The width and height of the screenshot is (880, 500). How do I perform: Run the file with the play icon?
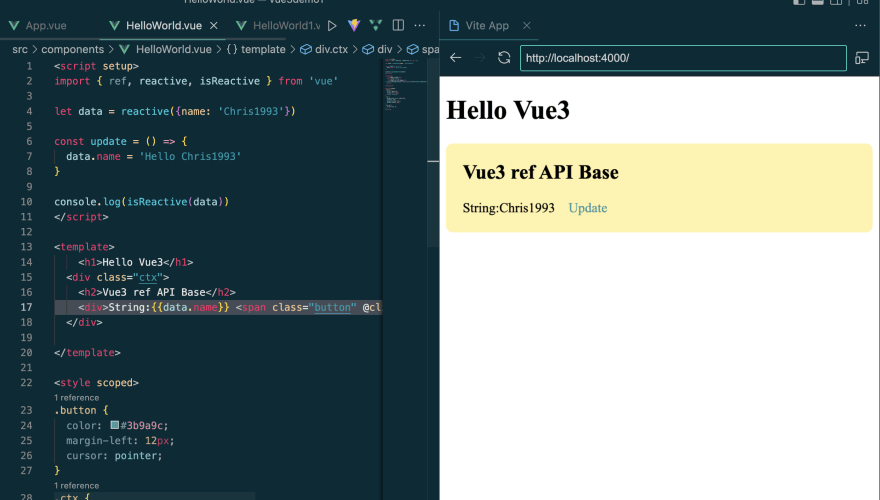pyautogui.click(x=332, y=25)
